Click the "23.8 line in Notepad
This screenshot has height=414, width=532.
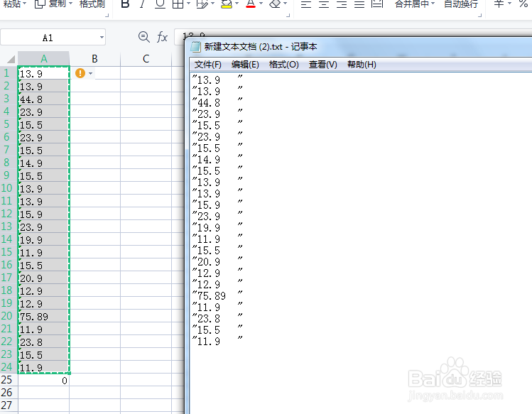(x=217, y=318)
